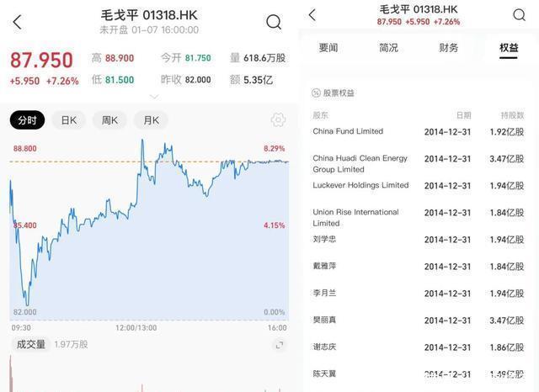
Task: Open shareholder Luckever Holdings Limited
Action: coord(360,185)
